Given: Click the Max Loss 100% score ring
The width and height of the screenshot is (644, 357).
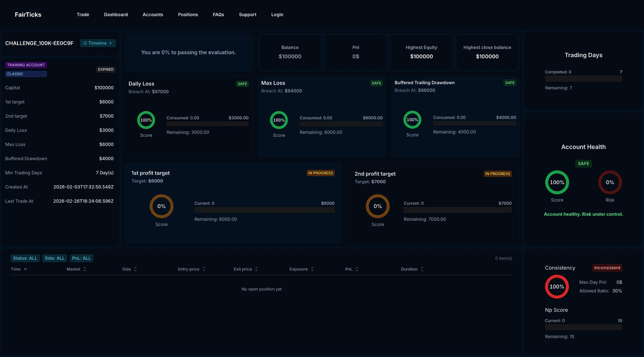Looking at the screenshot, I should (x=279, y=120).
